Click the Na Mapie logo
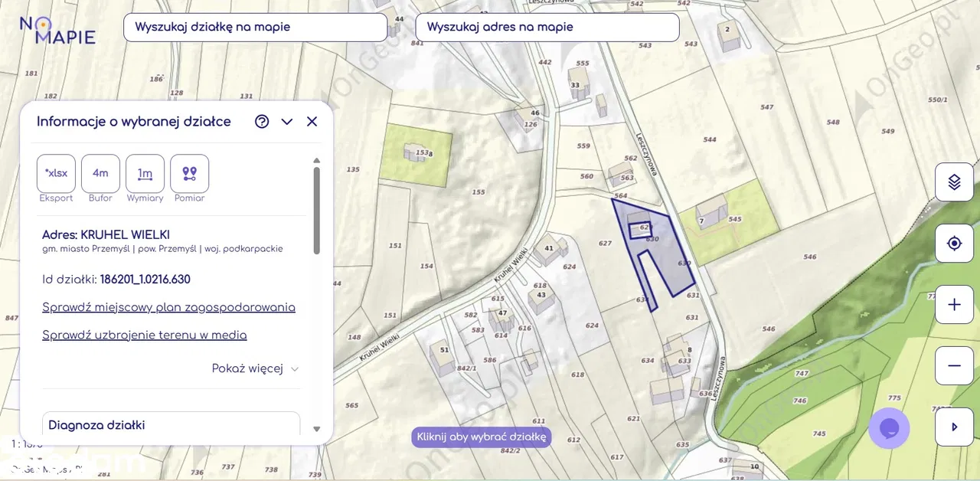 pos(57,30)
